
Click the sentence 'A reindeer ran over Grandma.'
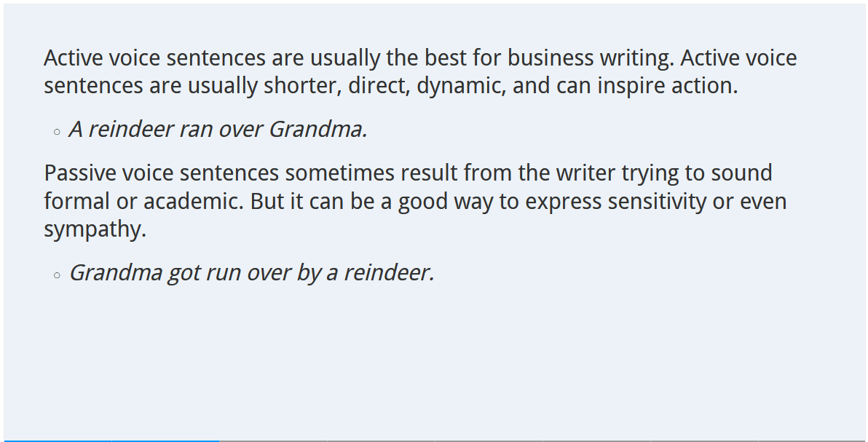coord(218,129)
